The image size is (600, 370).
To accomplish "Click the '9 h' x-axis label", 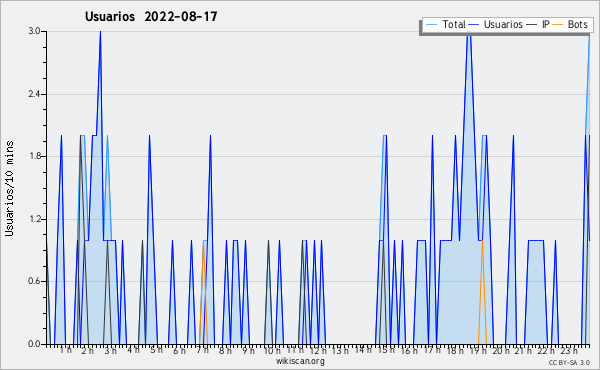I will click(x=248, y=350).
